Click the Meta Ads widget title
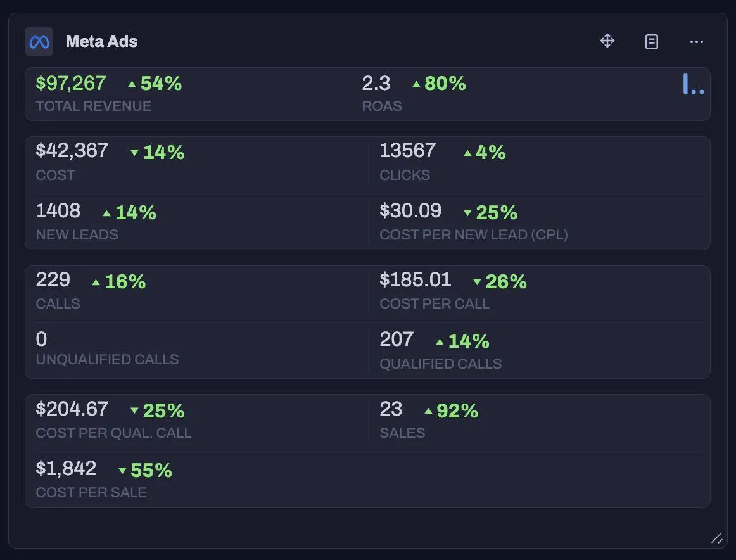The width and height of the screenshot is (736, 560). 101,42
